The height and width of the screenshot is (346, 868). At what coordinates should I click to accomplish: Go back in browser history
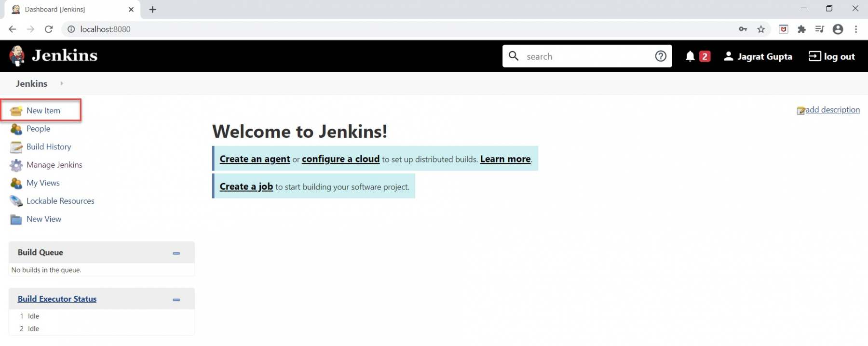coord(13,29)
